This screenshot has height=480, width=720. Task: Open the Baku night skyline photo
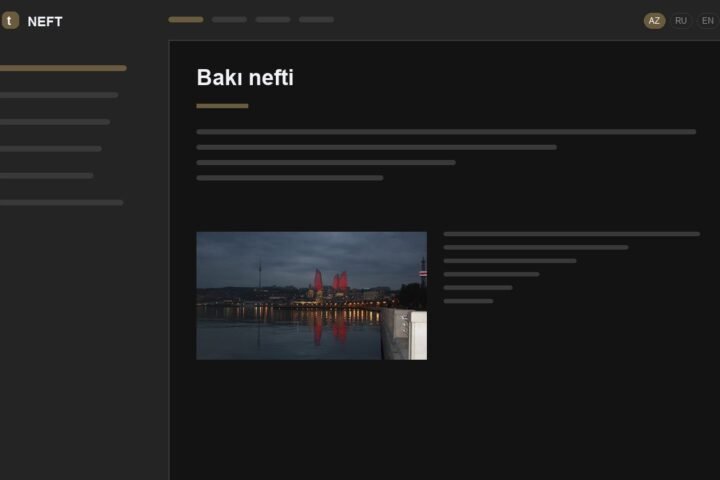point(311,295)
